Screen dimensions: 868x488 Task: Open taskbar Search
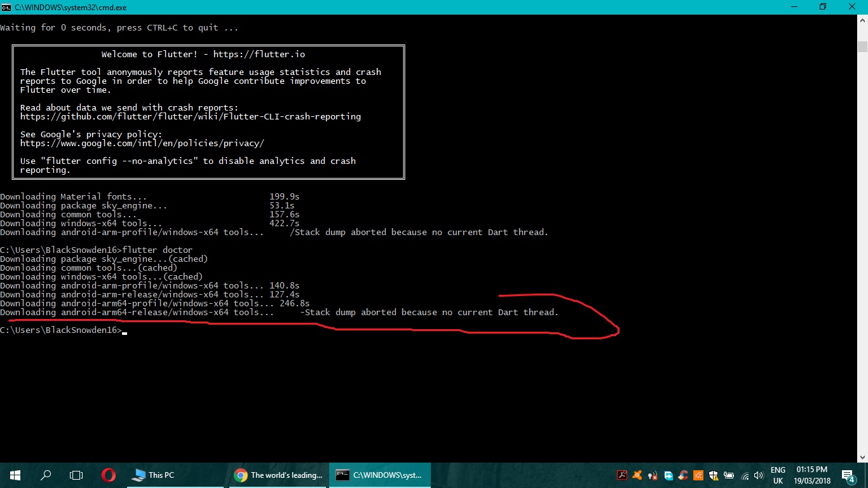(46, 475)
